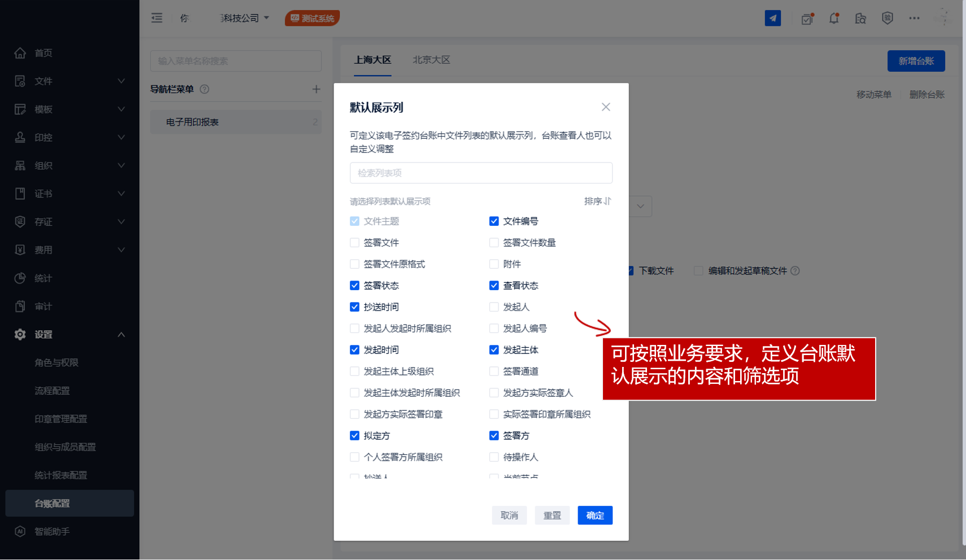The image size is (966, 560).
Task: Focus the 输入菜单名称搜索 search box
Action: pos(236,61)
